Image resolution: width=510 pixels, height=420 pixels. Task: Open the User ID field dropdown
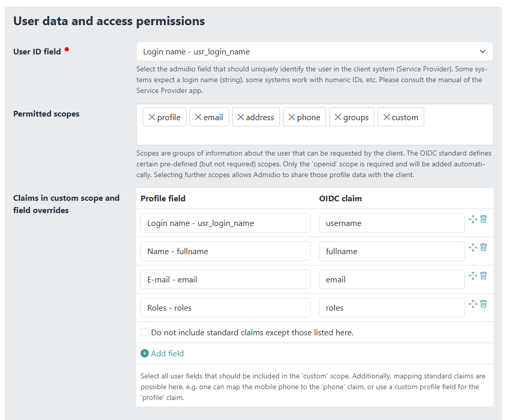point(314,51)
